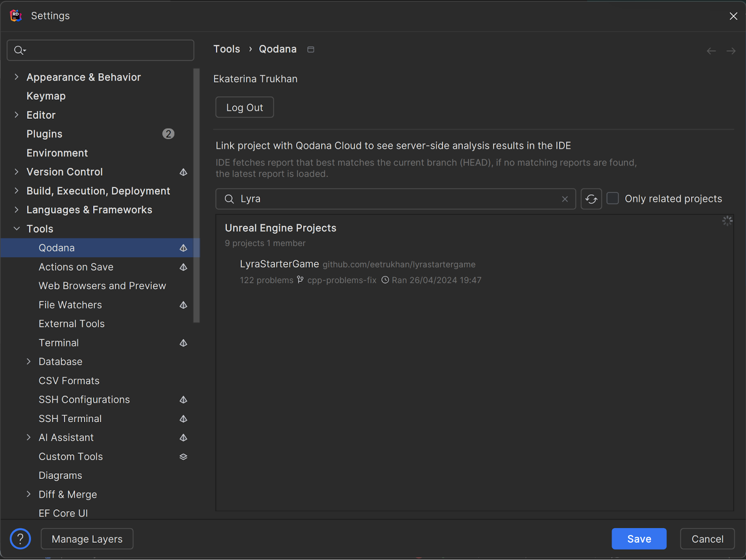This screenshot has width=746, height=560.
Task: Expand Build, Execution, Deployment section
Action: pyautogui.click(x=17, y=191)
